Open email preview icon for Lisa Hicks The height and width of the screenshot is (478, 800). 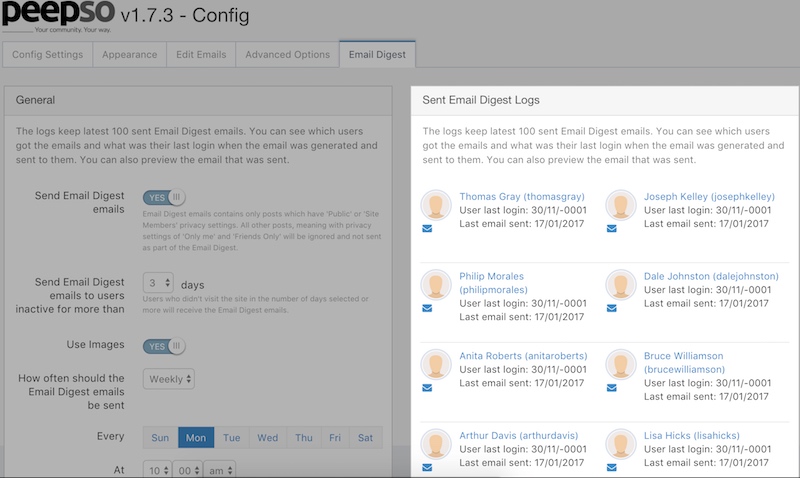tap(612, 467)
